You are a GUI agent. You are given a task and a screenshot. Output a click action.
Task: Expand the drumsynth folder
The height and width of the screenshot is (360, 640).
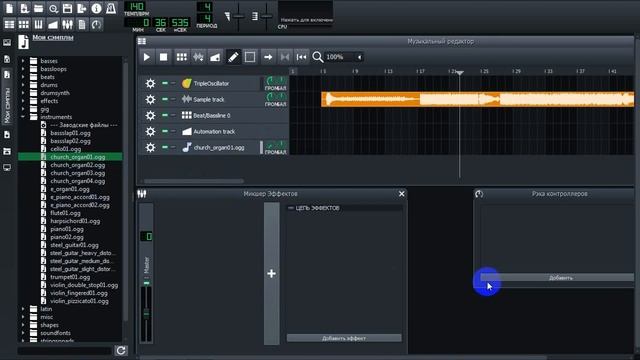point(23,93)
